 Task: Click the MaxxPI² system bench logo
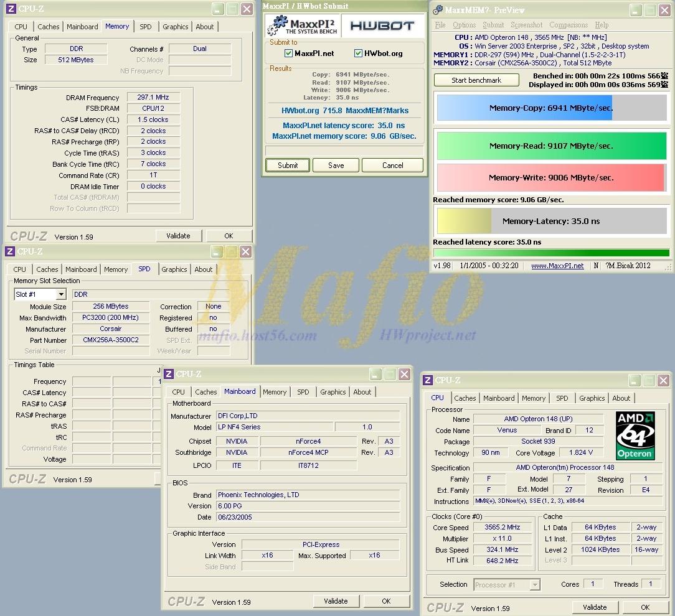(x=303, y=26)
